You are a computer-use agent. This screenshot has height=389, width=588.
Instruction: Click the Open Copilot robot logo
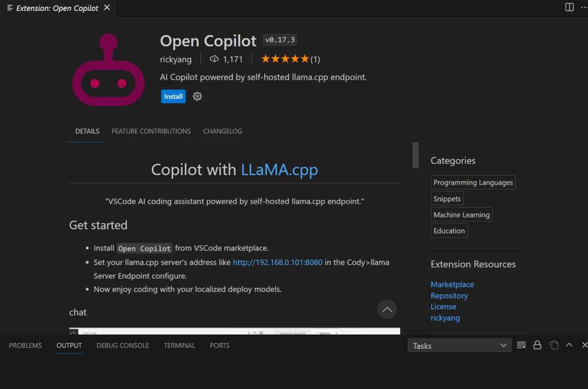coord(109,69)
